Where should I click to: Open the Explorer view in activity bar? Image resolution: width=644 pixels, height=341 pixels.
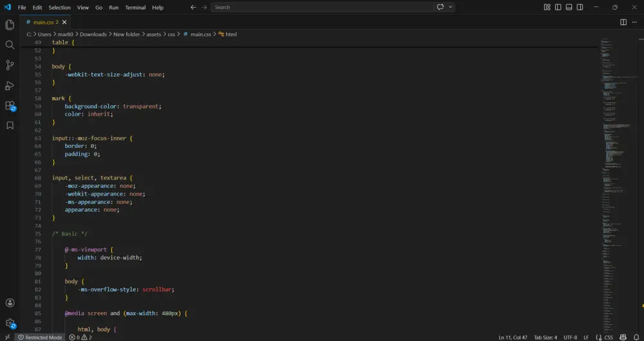(x=10, y=24)
